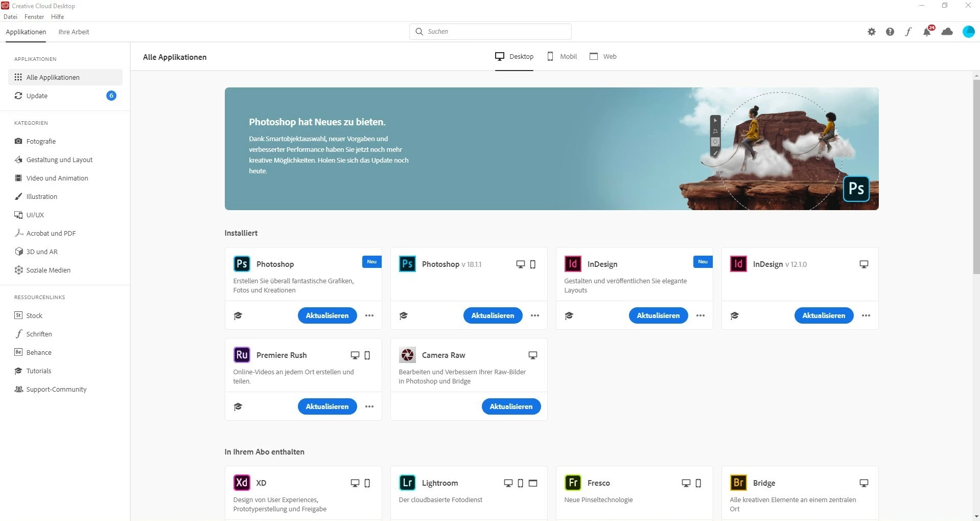Click the Ps logo in the banner
This screenshot has width=980, height=521.
point(856,189)
